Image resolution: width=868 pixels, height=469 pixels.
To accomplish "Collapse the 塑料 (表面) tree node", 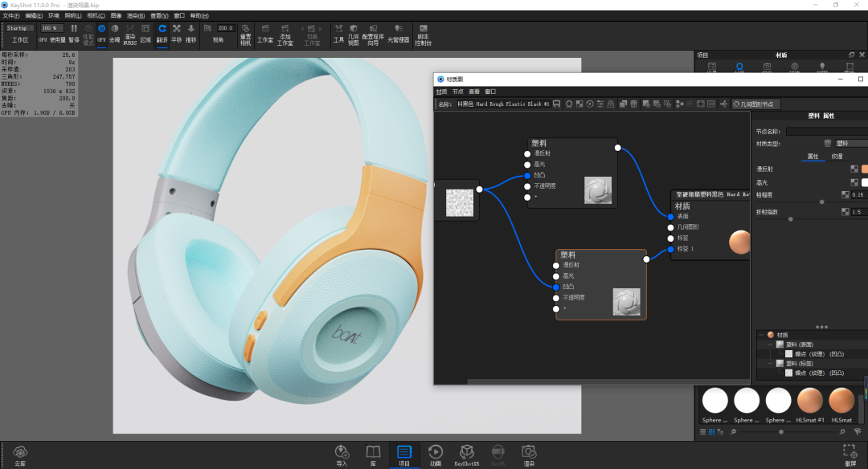I will point(770,345).
